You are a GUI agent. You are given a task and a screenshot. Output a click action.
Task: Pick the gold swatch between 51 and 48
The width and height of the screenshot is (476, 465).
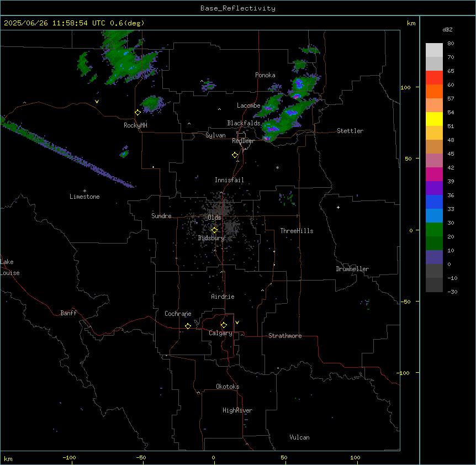434,133
